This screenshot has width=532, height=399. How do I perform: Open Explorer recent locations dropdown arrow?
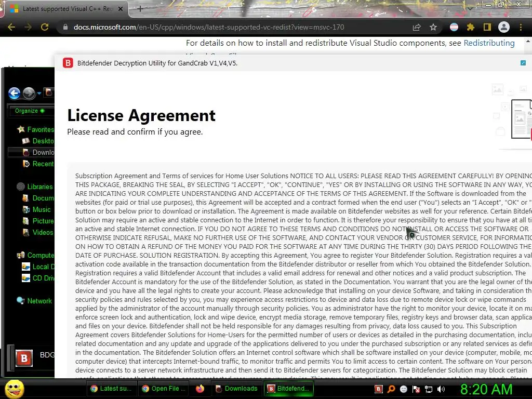(39, 94)
